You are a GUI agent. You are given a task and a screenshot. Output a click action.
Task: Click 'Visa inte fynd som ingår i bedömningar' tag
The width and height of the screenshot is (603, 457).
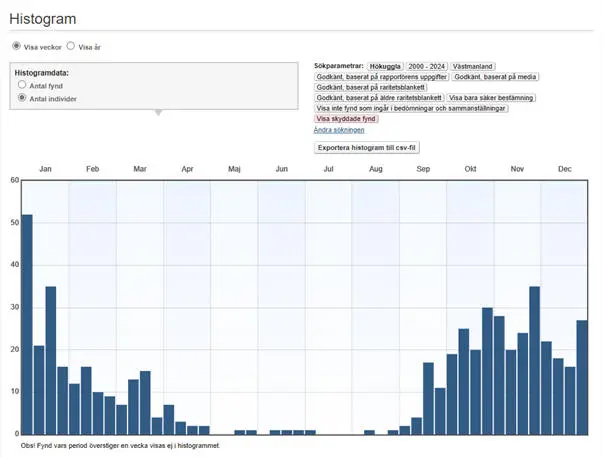[x=411, y=108]
